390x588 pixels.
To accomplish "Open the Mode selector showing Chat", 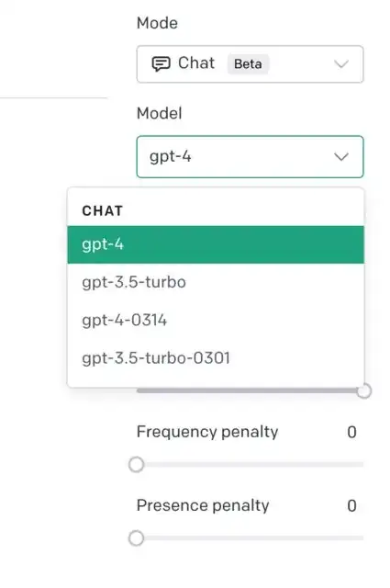I will coord(250,64).
